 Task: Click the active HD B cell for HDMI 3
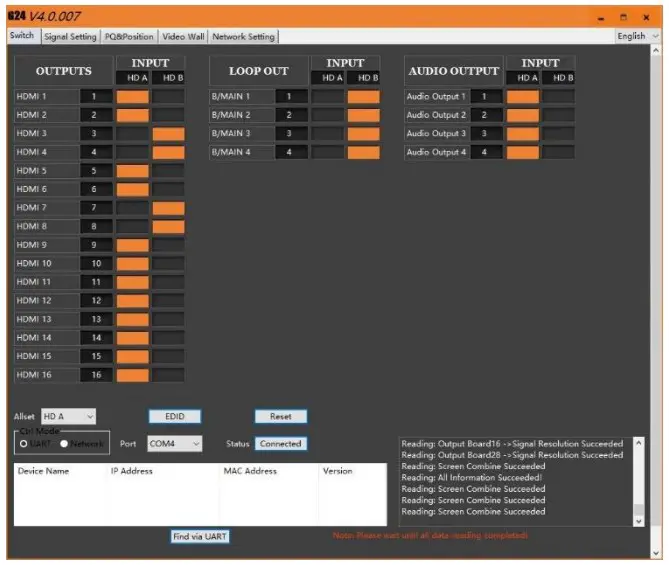pos(169,134)
